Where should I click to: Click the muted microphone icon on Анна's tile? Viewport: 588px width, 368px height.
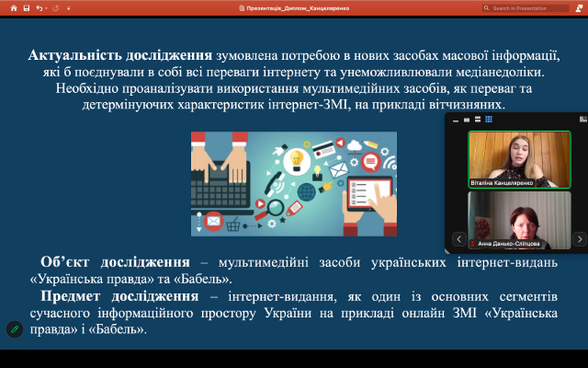click(x=473, y=244)
